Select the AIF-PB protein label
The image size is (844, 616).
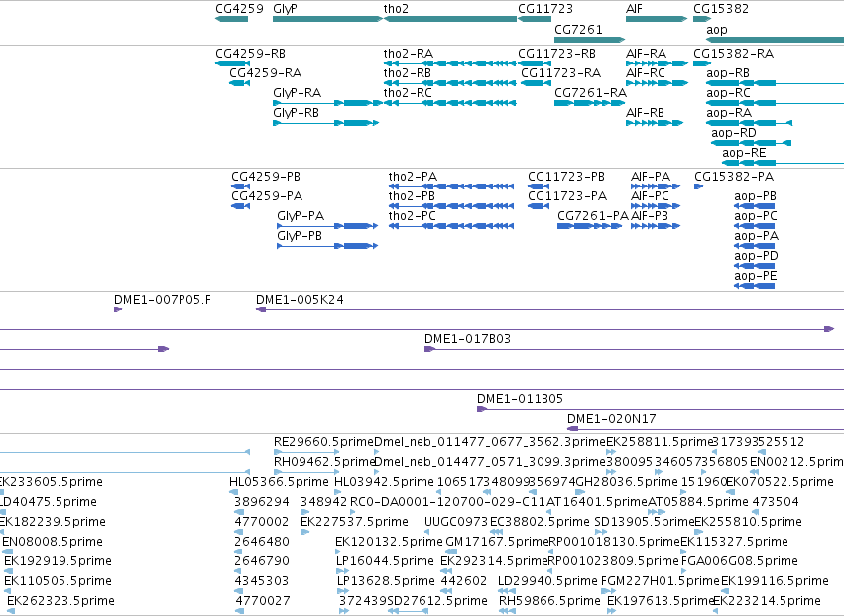650,216
